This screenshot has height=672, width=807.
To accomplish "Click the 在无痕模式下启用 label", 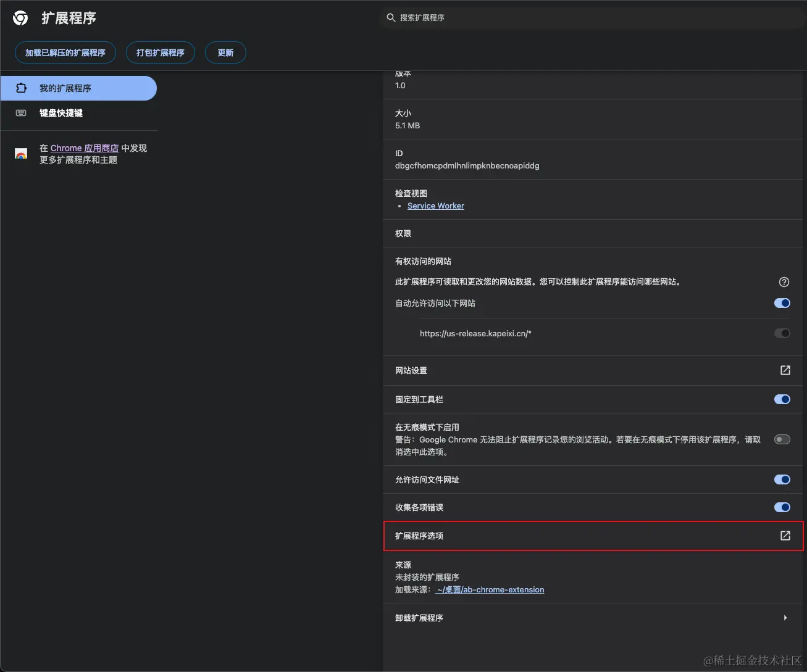I will [x=427, y=427].
